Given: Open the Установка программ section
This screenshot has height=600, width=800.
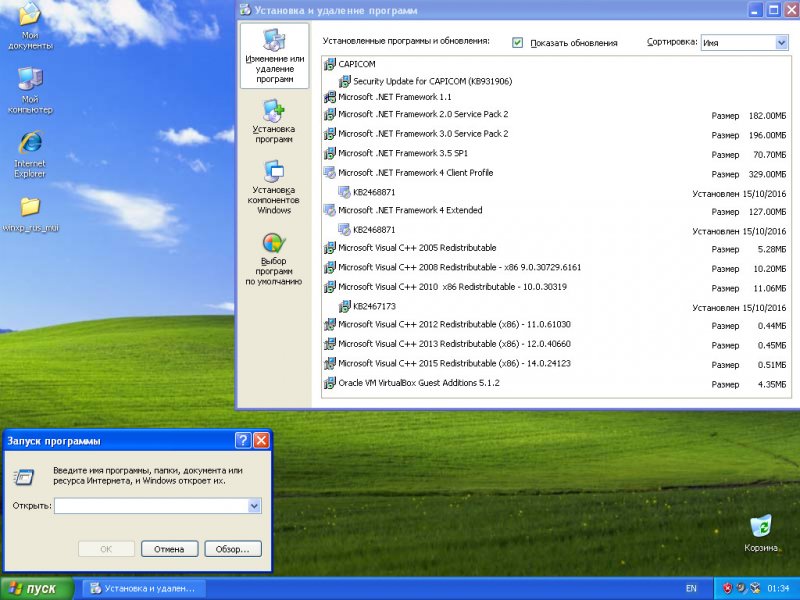Looking at the screenshot, I should [x=274, y=121].
